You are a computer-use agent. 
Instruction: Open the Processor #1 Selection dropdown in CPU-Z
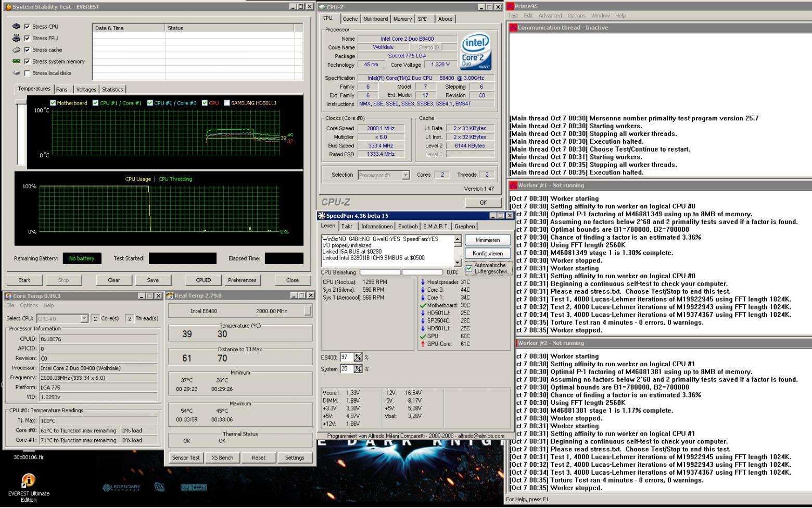coord(405,175)
